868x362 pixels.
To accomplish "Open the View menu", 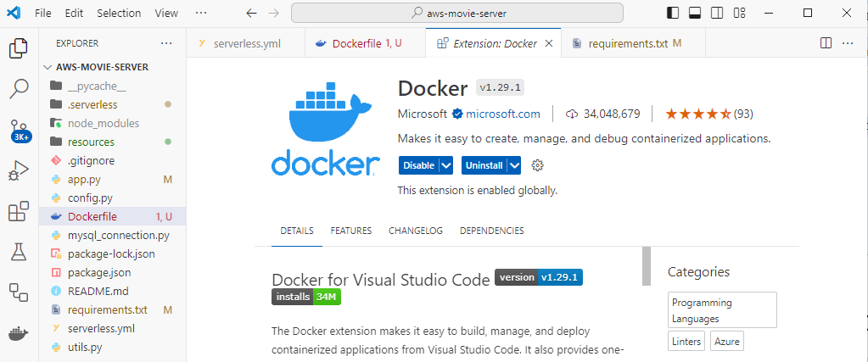I will (x=166, y=14).
